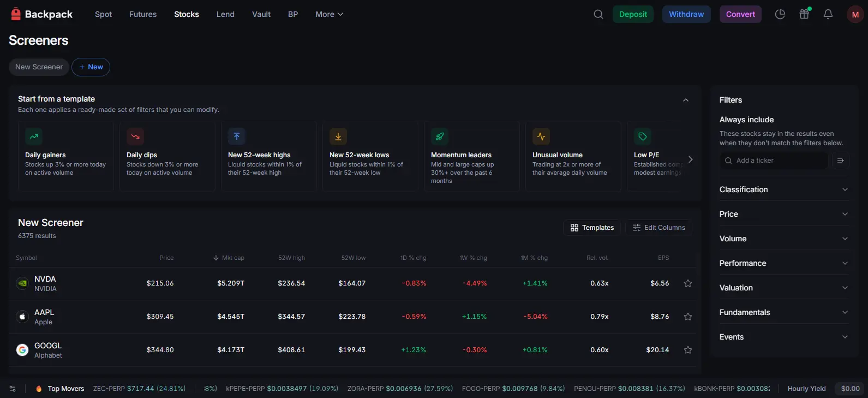Sort by the Rel. vol. column

click(597, 258)
